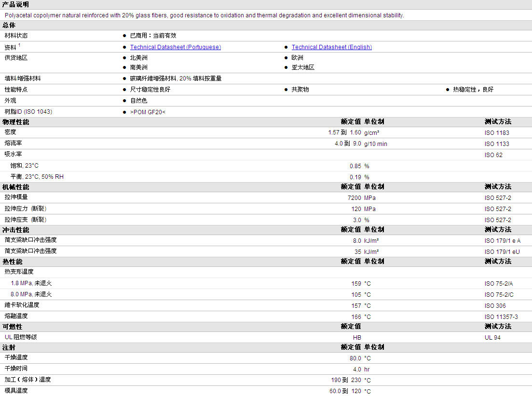Image resolution: width=532 pixels, height=396 pixels.
Task: Select the 注射 section header
Action: pyautogui.click(x=9, y=347)
